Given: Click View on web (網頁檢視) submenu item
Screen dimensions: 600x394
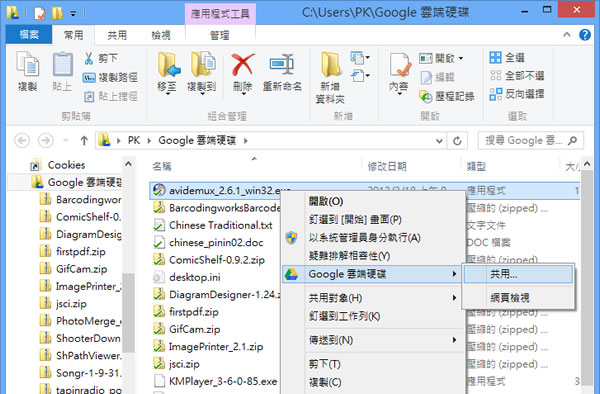Looking at the screenshot, I should [x=518, y=298].
